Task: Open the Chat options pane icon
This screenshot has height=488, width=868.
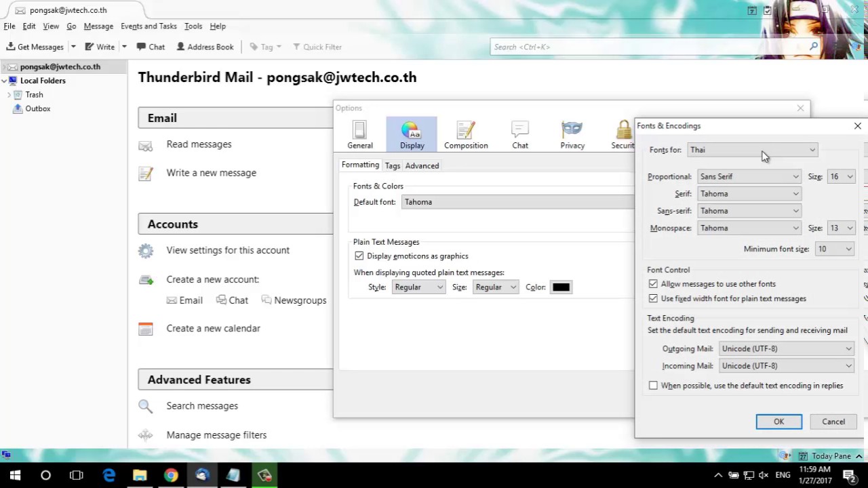Action: (520, 134)
